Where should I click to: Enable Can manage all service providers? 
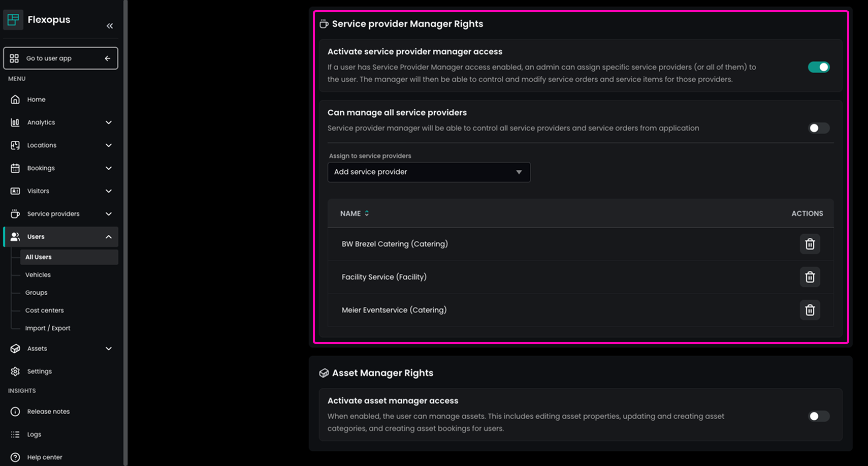click(818, 128)
